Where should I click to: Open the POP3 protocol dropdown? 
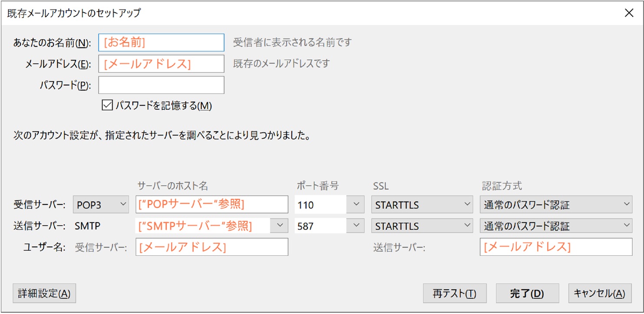(x=101, y=205)
